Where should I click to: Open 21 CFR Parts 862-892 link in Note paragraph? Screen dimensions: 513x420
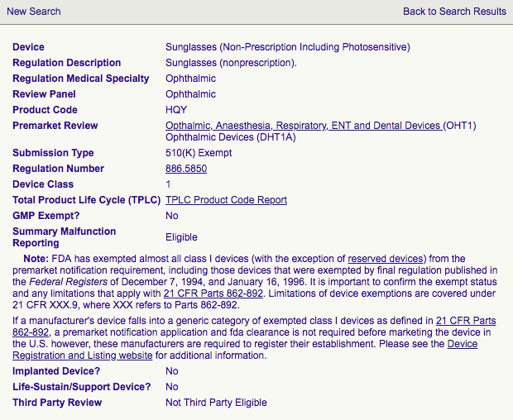tap(213, 294)
